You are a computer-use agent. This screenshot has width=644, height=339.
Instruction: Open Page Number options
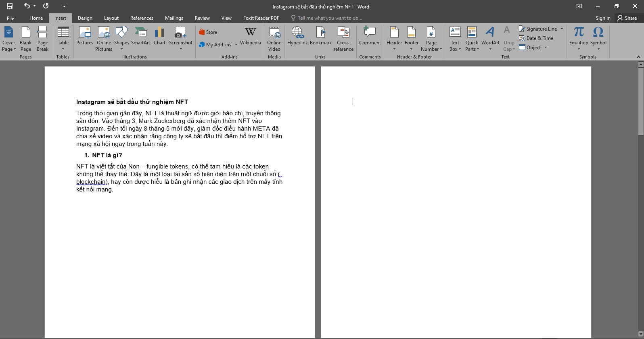pyautogui.click(x=431, y=39)
